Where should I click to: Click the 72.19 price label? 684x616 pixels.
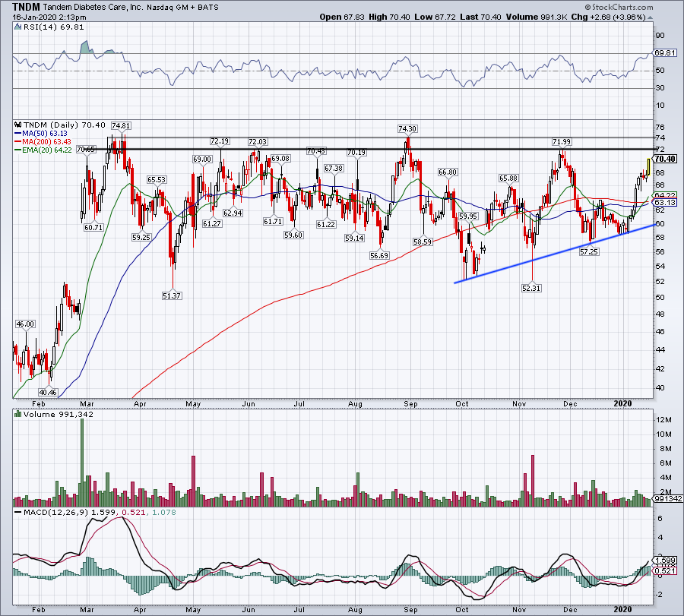(x=220, y=141)
